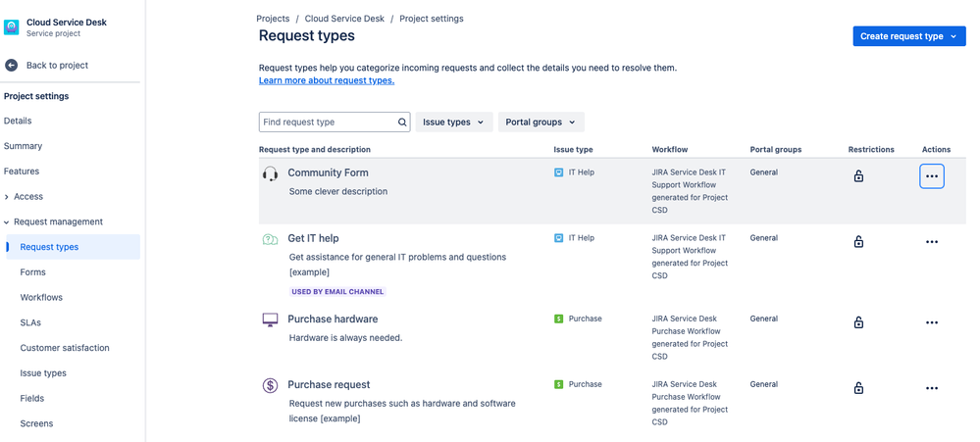Viewport: 980px width, 442px height.
Task: Click the search magnifier icon
Action: click(x=402, y=123)
